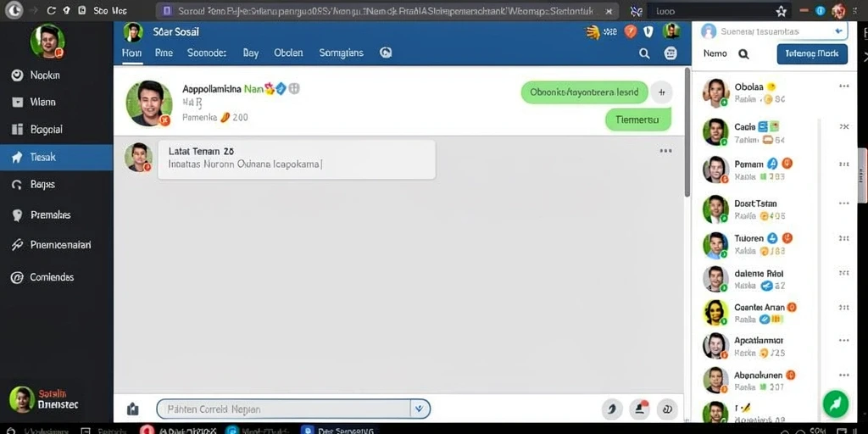This screenshot has width=868, height=434.
Task: Click the profile avatar atop the sidebar
Action: coord(47,42)
